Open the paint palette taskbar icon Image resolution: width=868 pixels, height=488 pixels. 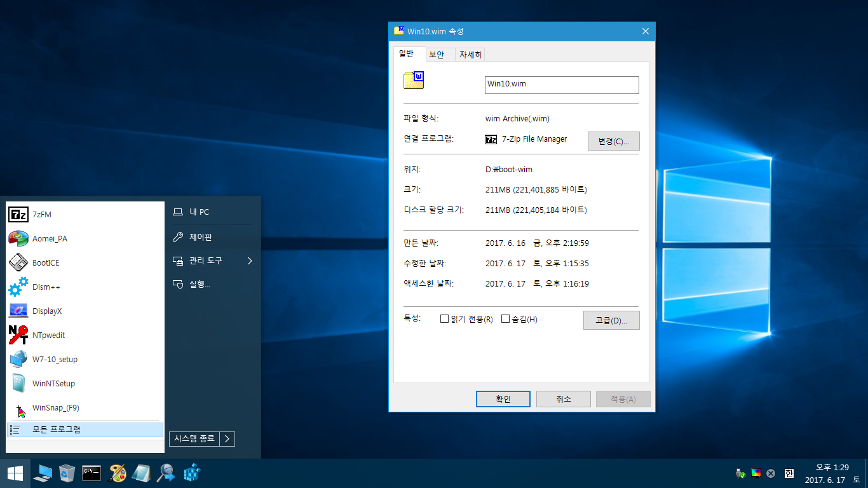(x=118, y=473)
